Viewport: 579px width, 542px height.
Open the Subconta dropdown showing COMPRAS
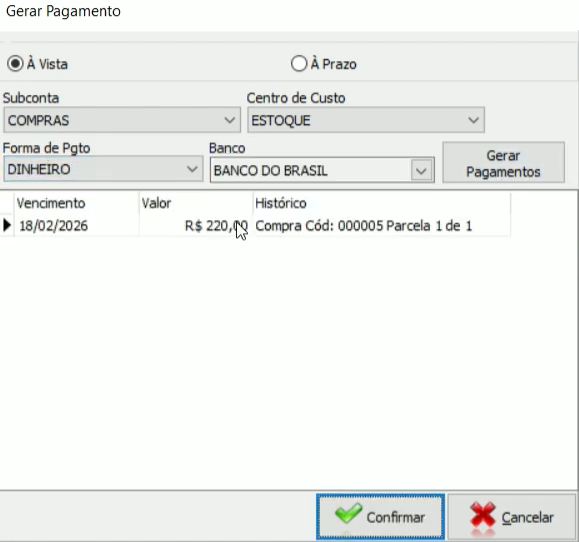122,120
